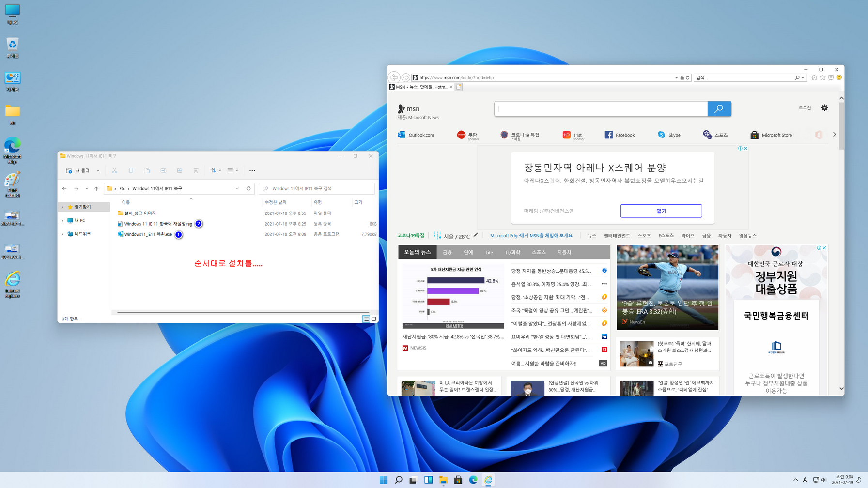Open the Sort options dropdown in Explorer
The width and height of the screenshot is (868, 488).
pos(216,170)
